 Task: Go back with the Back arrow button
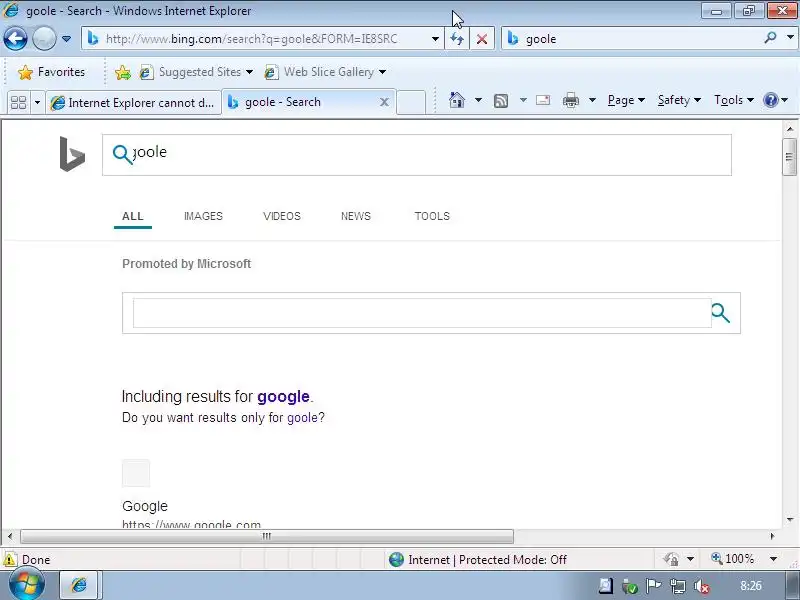click(x=15, y=38)
